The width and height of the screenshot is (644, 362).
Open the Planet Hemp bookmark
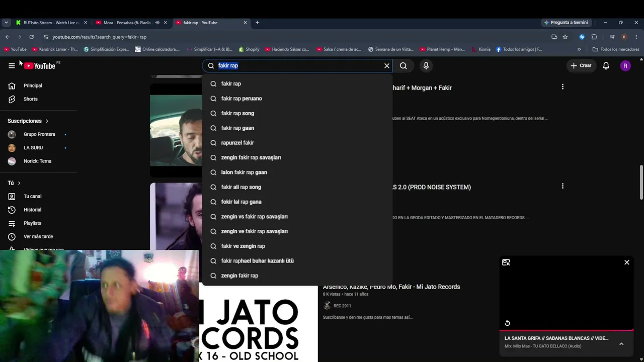pos(442,49)
